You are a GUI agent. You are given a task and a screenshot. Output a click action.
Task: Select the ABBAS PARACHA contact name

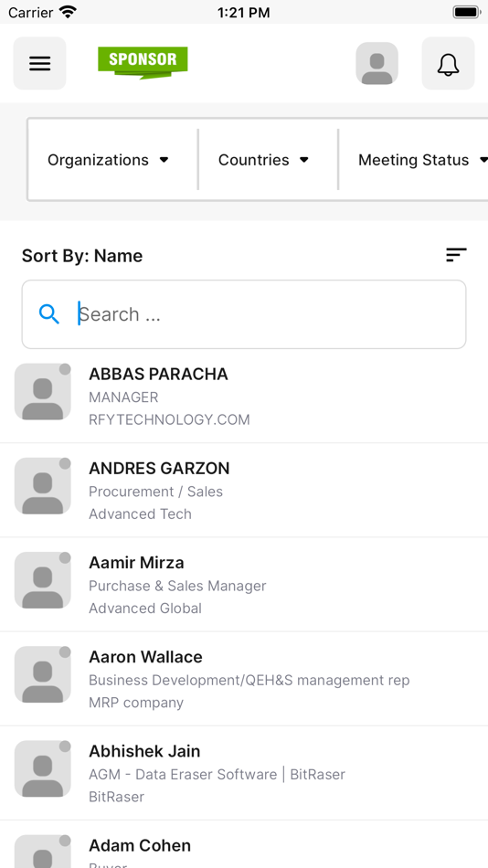coord(158,375)
